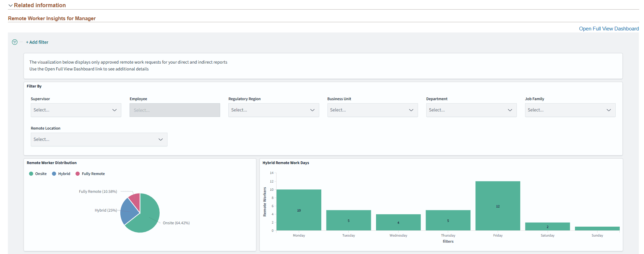Click the + Add filter link
Viewport: 644px width, 254px height.
(x=37, y=42)
